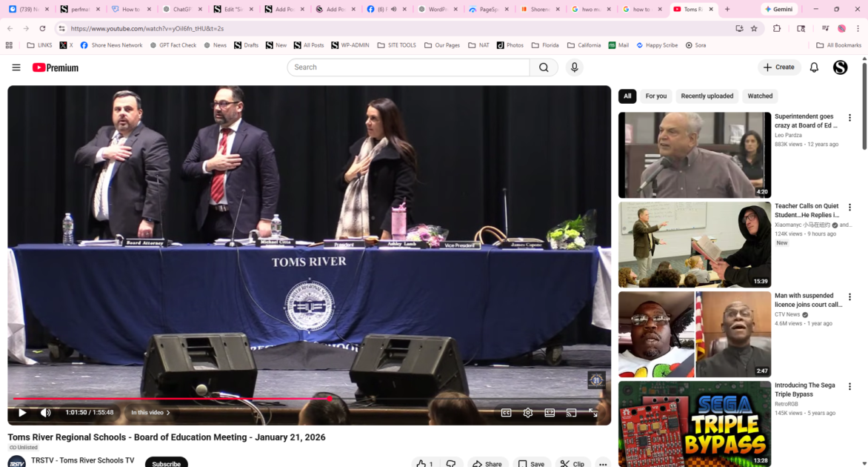Bookmark this page with star icon
Screen dimensions: 868x467
click(x=754, y=28)
